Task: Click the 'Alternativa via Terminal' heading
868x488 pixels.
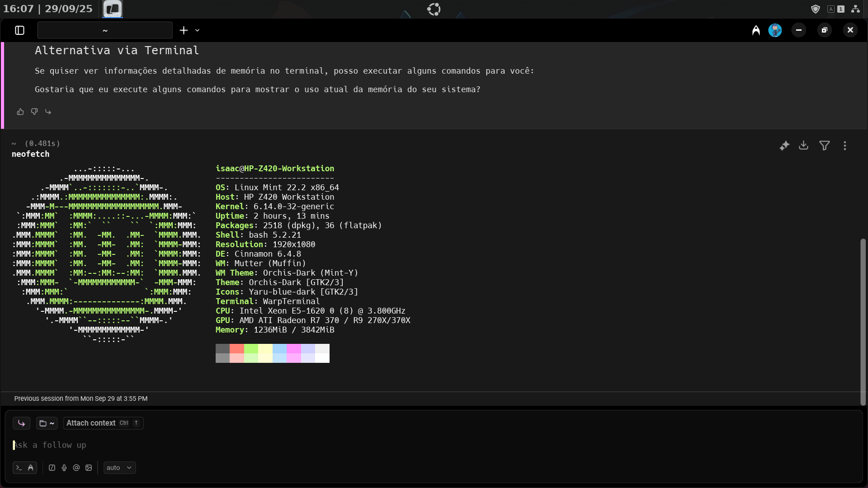Action: tap(117, 50)
